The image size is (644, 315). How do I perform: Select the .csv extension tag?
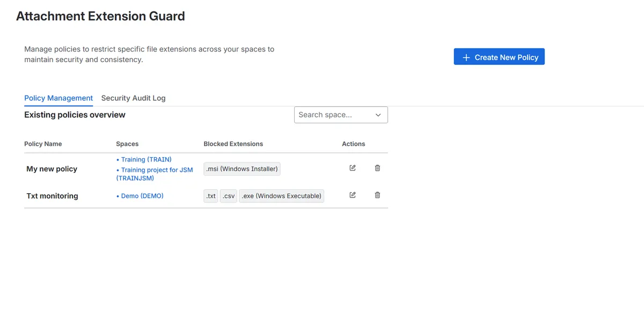tap(229, 196)
